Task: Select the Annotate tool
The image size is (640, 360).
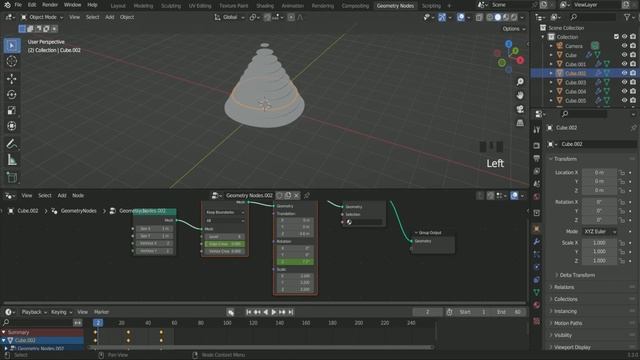Action: pyautogui.click(x=12, y=144)
